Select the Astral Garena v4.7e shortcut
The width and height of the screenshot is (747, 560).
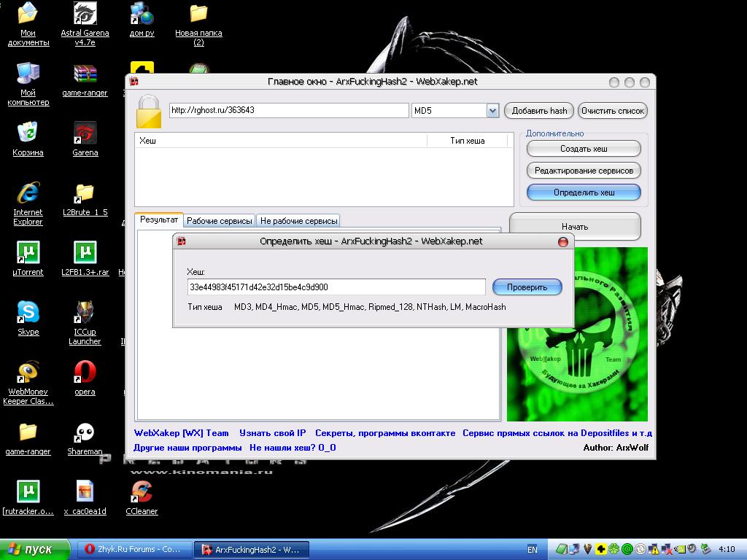pos(85,24)
